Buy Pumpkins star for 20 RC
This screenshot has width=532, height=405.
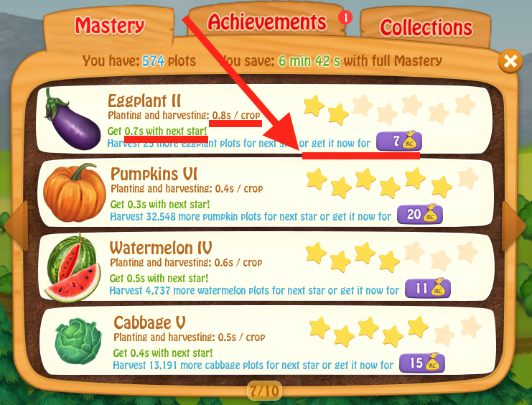pyautogui.click(x=420, y=214)
